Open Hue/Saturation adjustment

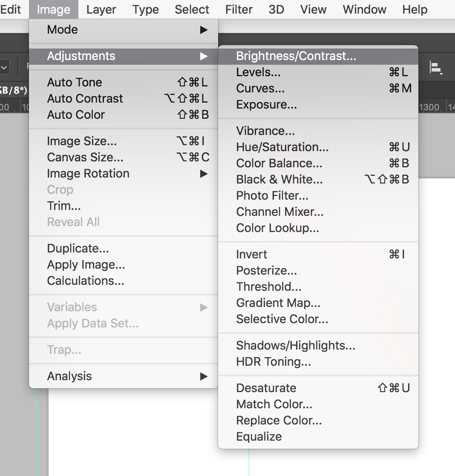pyautogui.click(x=282, y=147)
